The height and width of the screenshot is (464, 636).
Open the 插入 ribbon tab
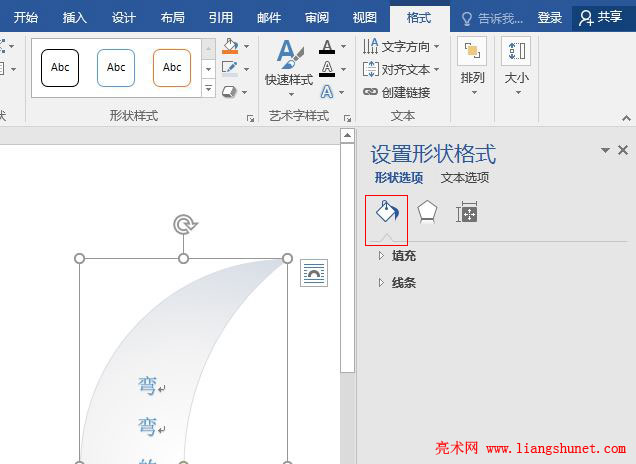point(75,17)
